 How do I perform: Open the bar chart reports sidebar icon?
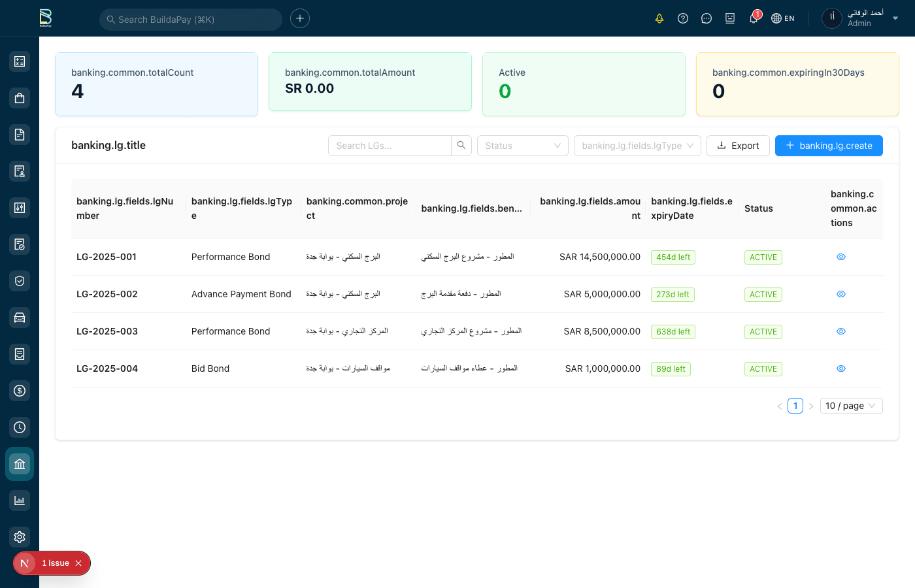tap(20, 500)
